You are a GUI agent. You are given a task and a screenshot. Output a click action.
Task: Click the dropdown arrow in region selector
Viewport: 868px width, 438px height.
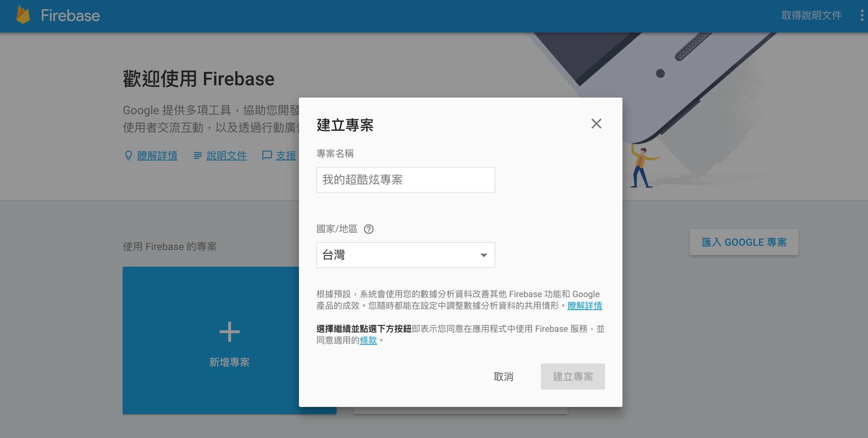[x=484, y=255]
